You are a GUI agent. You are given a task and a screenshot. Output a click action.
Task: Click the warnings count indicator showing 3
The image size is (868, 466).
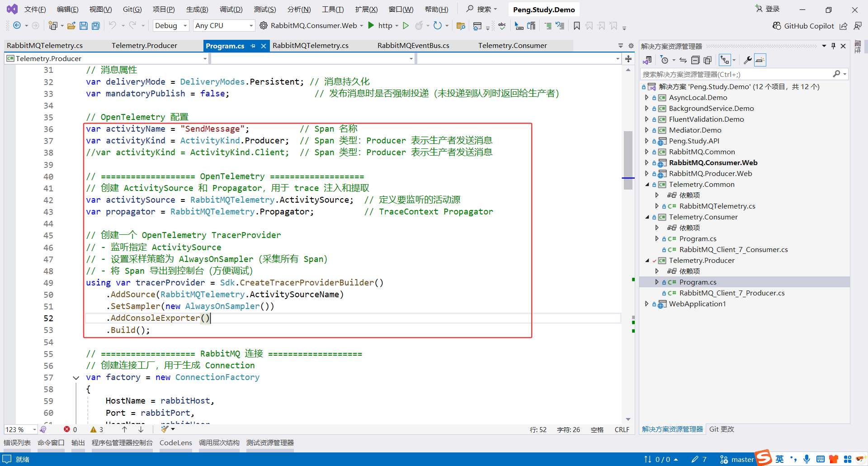pos(97,429)
